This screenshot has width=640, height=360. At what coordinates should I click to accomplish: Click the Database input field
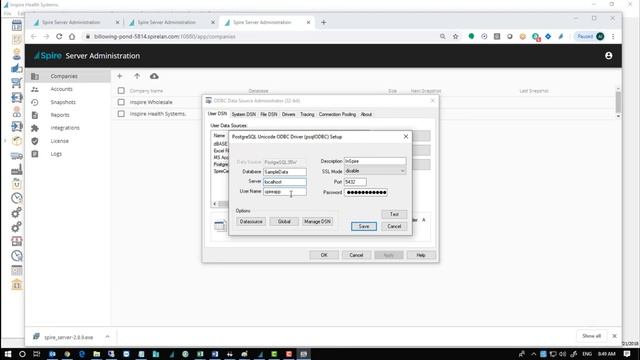(x=284, y=172)
